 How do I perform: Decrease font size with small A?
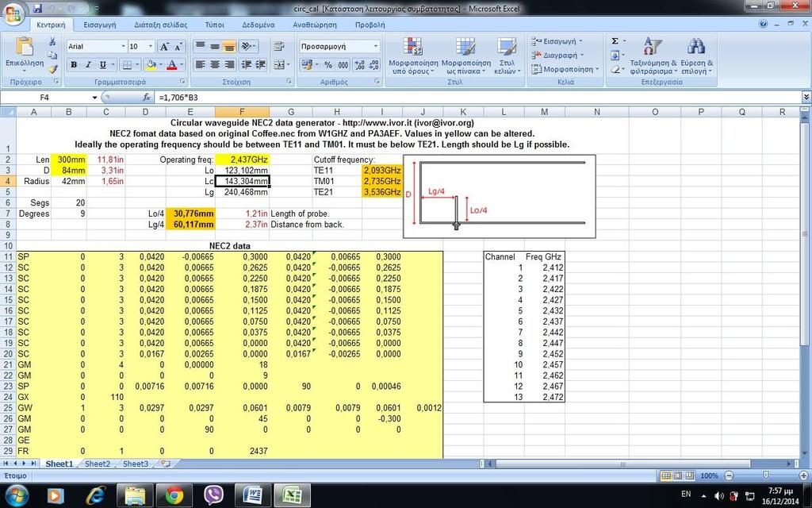tap(178, 47)
